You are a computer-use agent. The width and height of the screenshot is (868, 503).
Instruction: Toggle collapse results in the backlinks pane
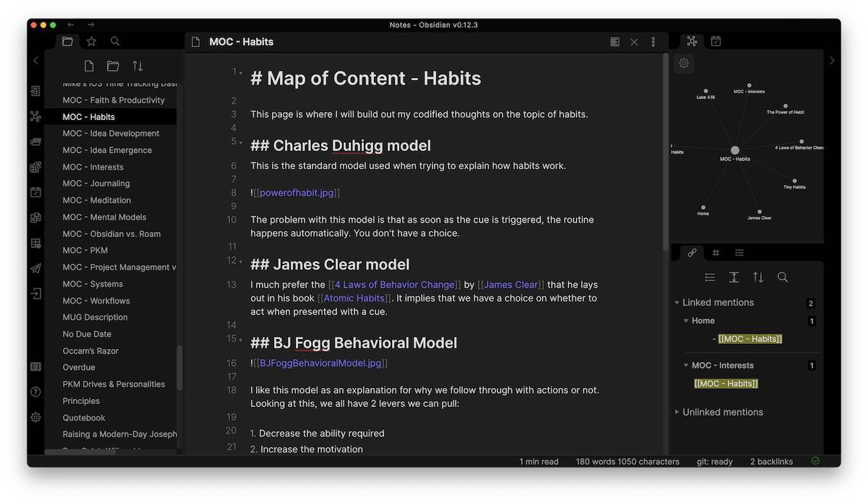pyautogui.click(x=710, y=278)
